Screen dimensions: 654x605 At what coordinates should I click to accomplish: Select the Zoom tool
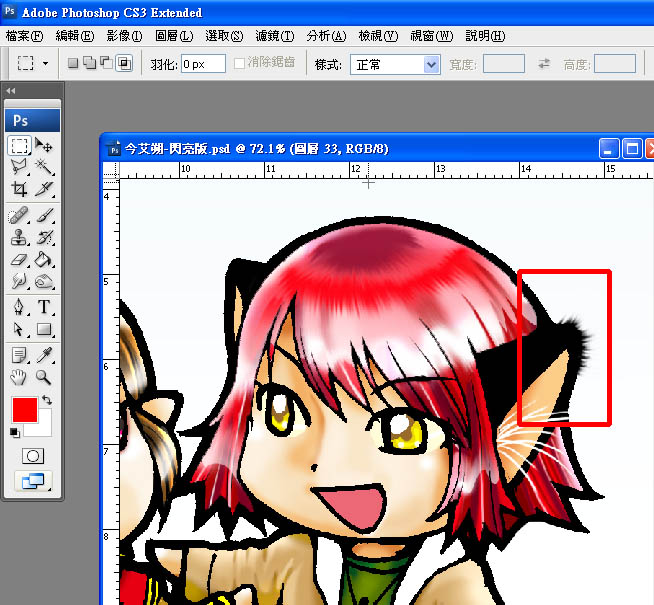tap(44, 377)
